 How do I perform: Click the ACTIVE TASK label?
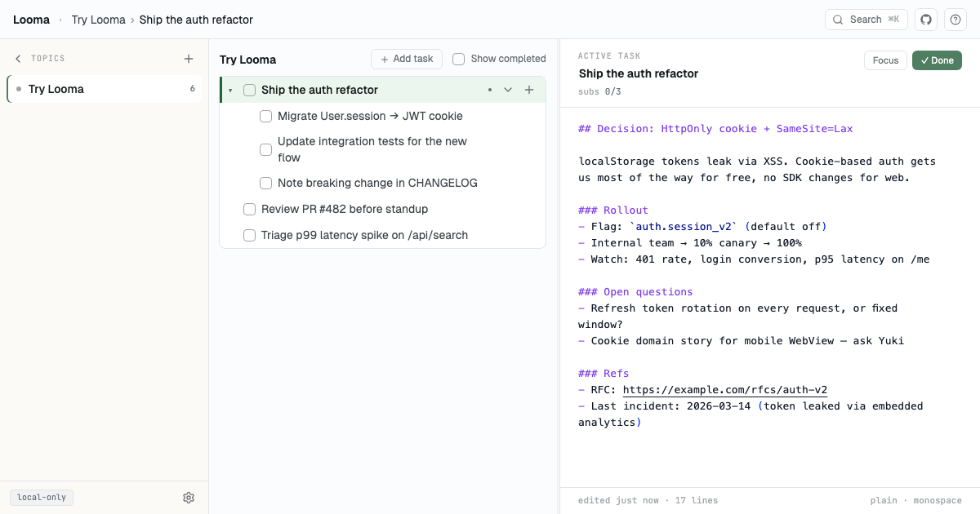(x=609, y=56)
